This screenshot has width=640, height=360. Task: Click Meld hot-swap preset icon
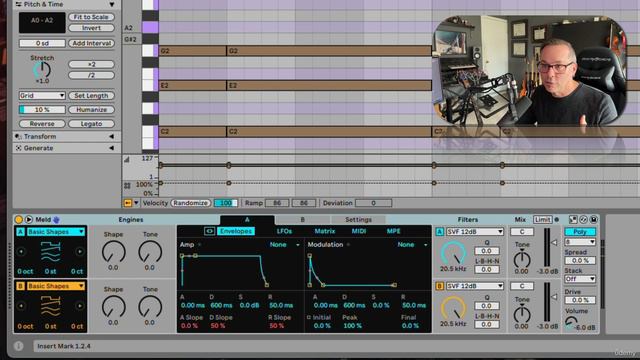(584, 220)
